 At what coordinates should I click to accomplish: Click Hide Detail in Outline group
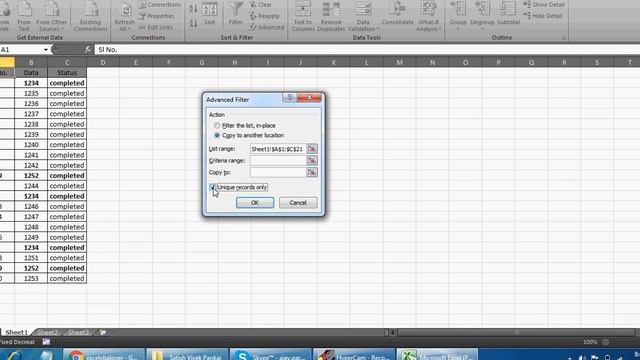click(543, 16)
